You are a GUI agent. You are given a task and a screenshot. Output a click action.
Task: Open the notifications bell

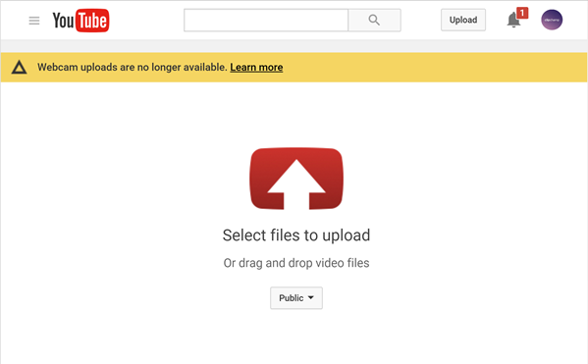513,20
